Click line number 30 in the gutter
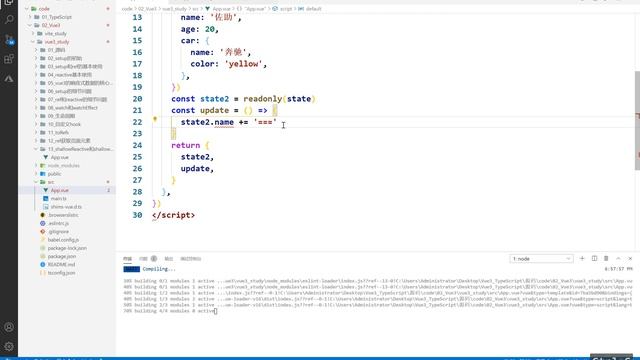The image size is (640, 360). tap(138, 215)
